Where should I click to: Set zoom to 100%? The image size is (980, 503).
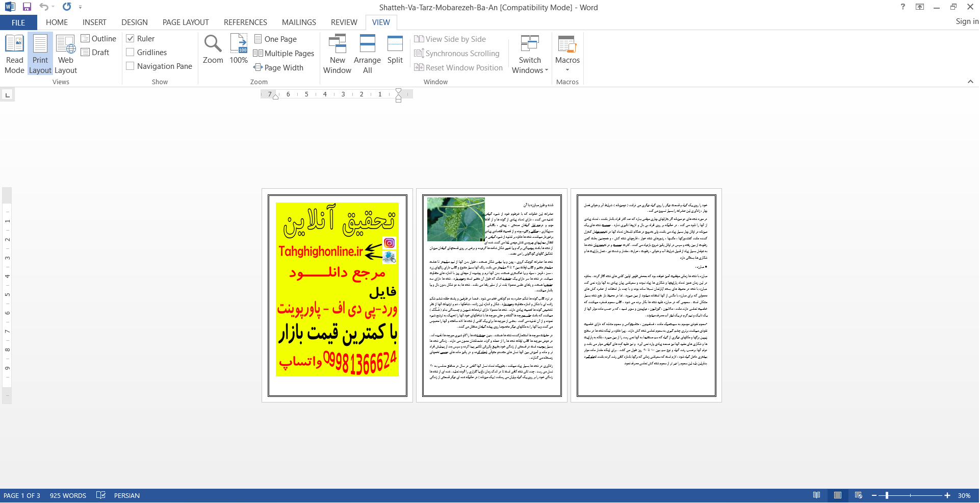pos(239,49)
